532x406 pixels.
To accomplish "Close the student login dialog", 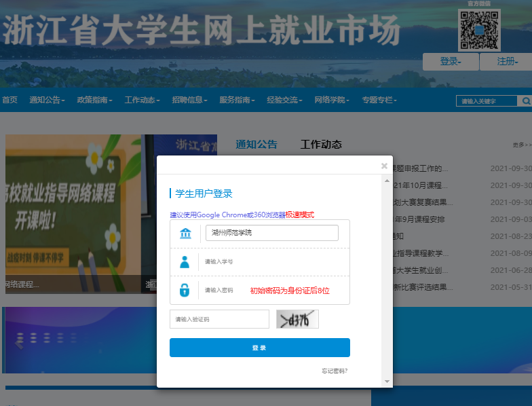I will (384, 166).
